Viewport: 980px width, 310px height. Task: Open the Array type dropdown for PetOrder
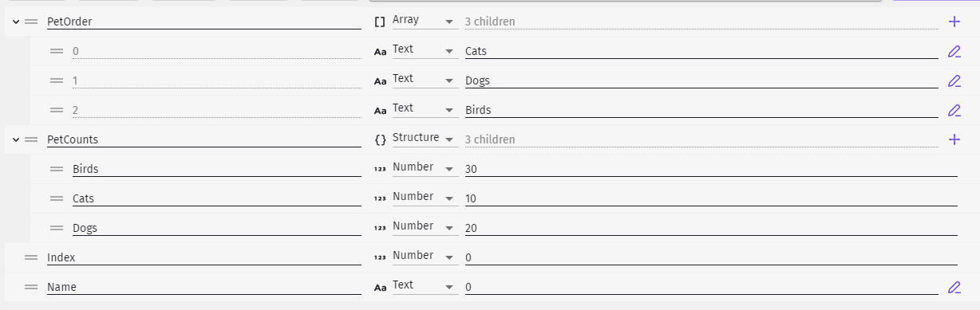coord(424,21)
